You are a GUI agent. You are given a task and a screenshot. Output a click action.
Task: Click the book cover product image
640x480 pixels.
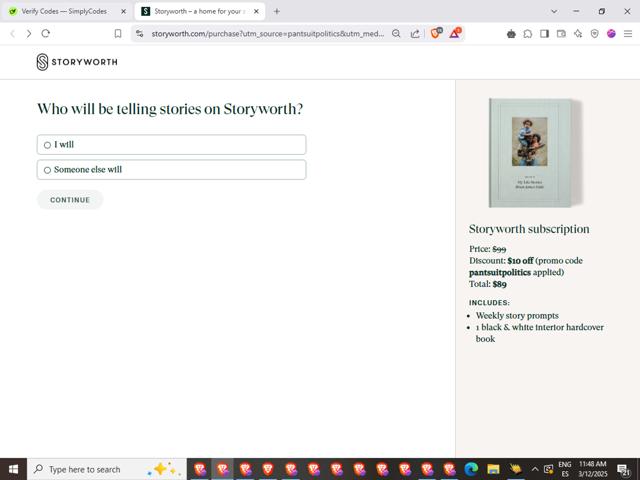coord(535,153)
